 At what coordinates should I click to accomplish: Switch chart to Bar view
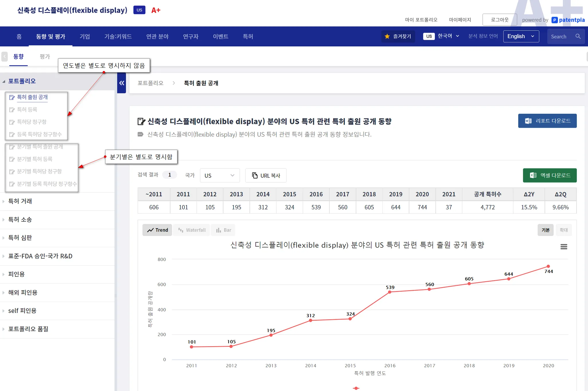tap(223, 230)
